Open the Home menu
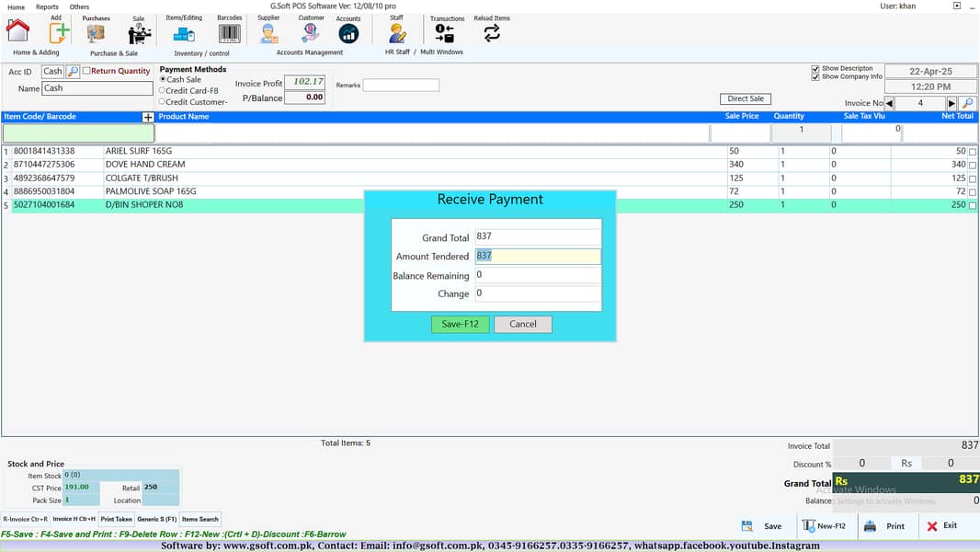The width and height of the screenshot is (980, 552). (x=17, y=6)
